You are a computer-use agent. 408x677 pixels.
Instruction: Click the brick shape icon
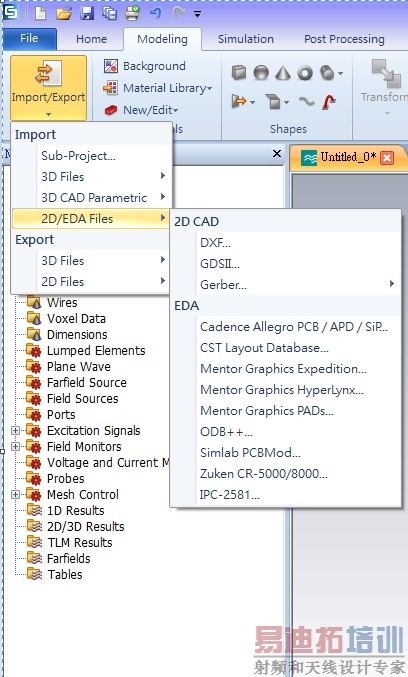coord(239,73)
